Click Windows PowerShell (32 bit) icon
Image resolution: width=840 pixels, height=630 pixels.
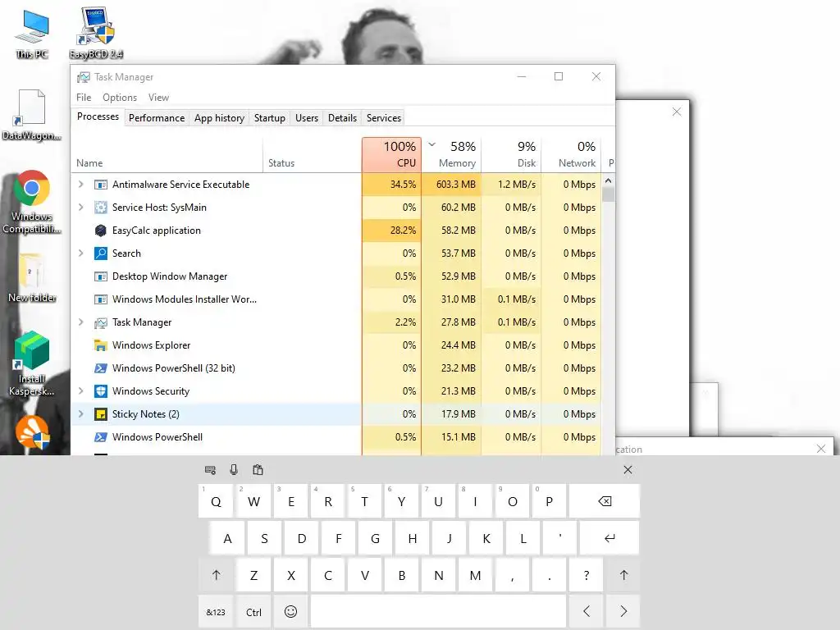coord(100,368)
